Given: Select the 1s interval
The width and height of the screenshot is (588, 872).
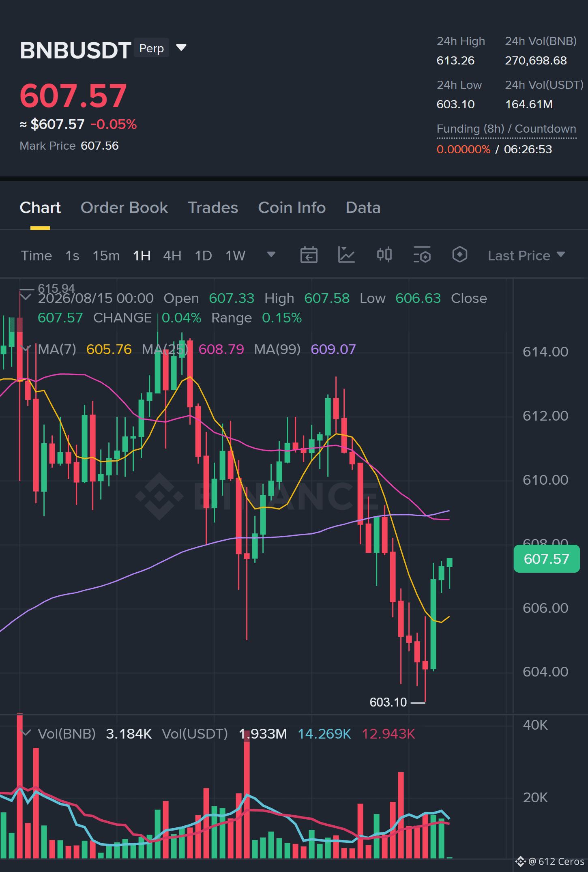Looking at the screenshot, I should point(72,256).
